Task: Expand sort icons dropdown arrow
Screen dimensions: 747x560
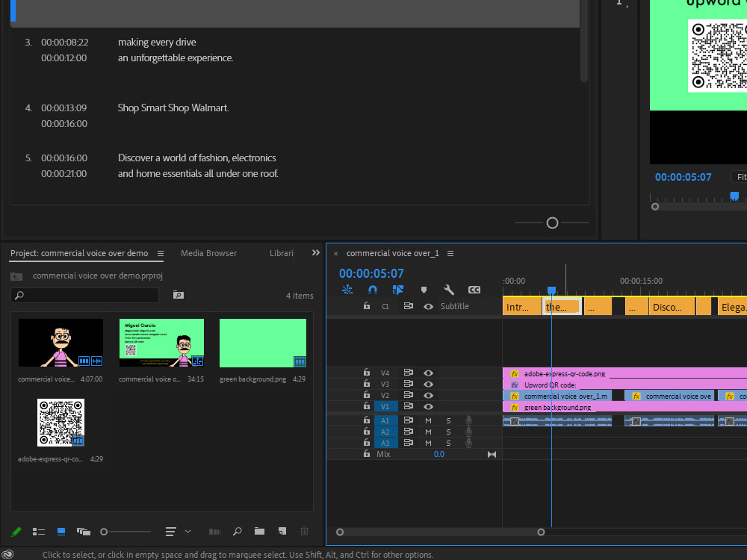Action: point(187,532)
